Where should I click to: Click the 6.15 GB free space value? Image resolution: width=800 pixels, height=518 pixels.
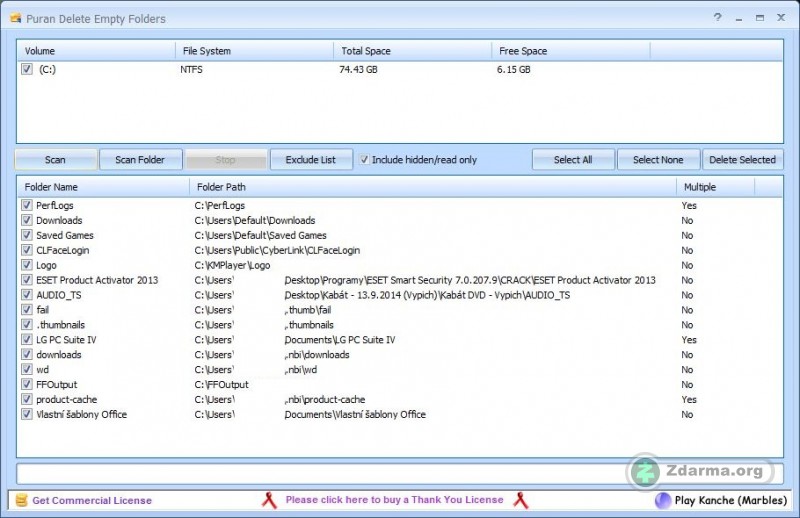pyautogui.click(x=513, y=69)
